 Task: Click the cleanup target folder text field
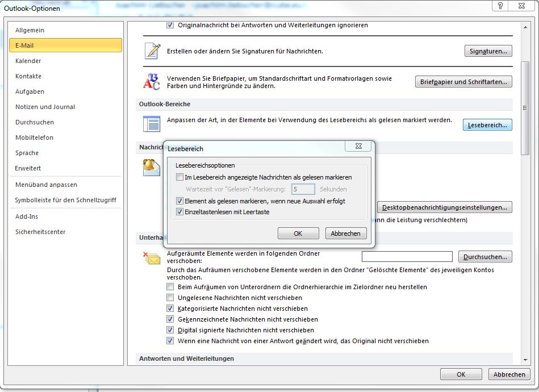click(407, 257)
